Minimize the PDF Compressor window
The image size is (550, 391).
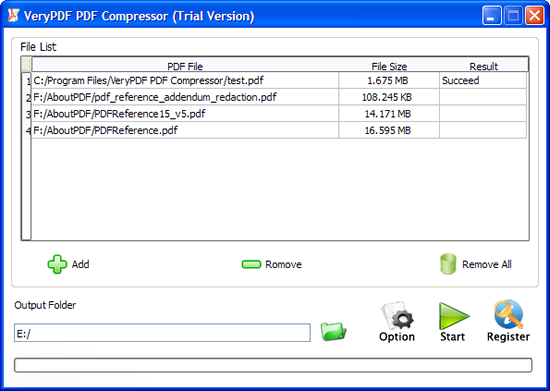coord(491,16)
